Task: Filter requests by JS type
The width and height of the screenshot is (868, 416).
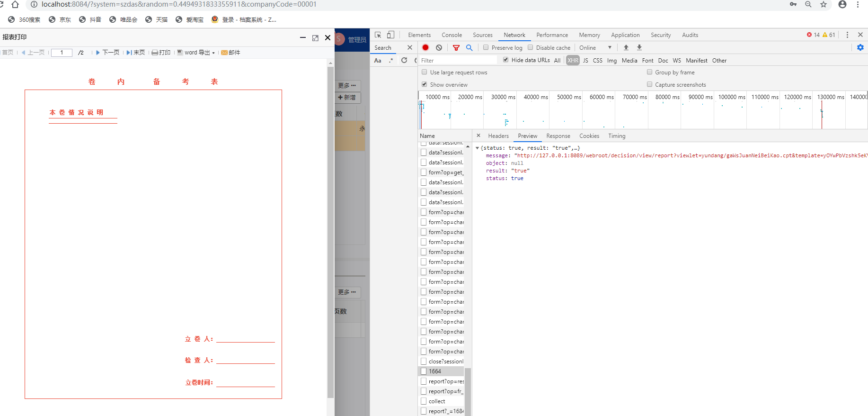Action: click(x=585, y=61)
